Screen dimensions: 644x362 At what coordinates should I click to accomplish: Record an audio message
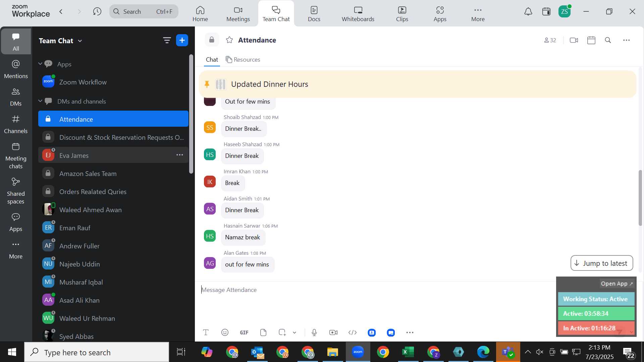314,333
